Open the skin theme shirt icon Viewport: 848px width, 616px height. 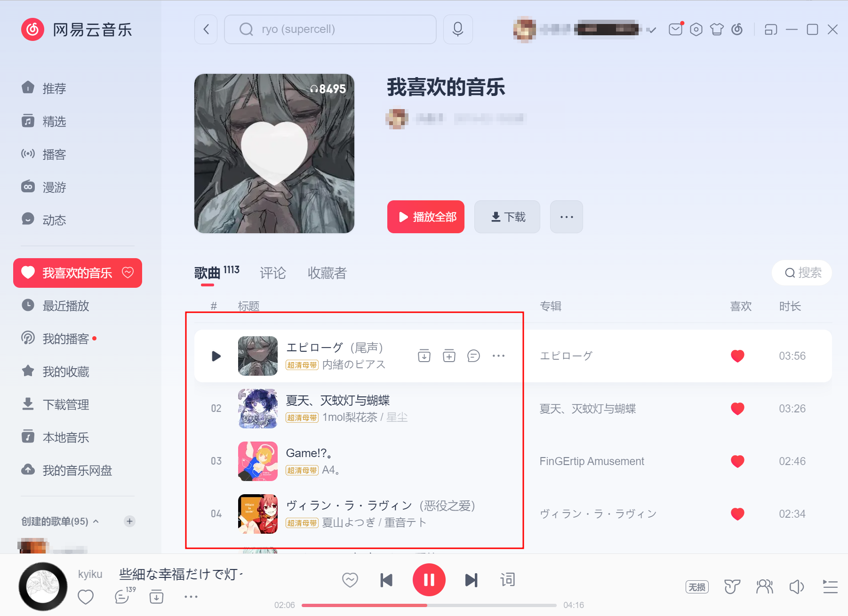click(717, 29)
